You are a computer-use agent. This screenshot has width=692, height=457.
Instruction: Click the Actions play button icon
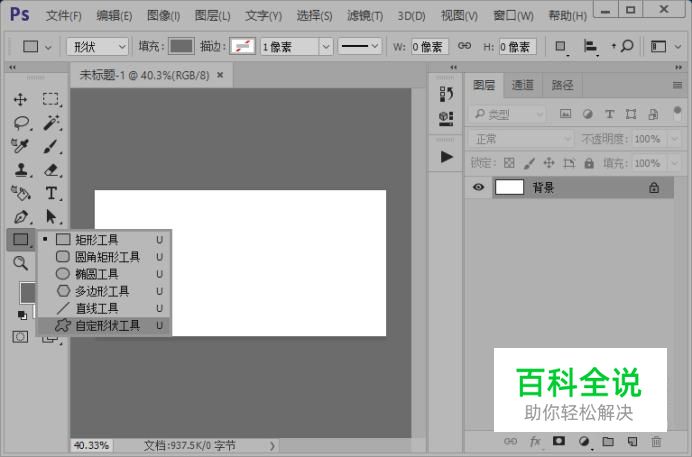coord(446,157)
